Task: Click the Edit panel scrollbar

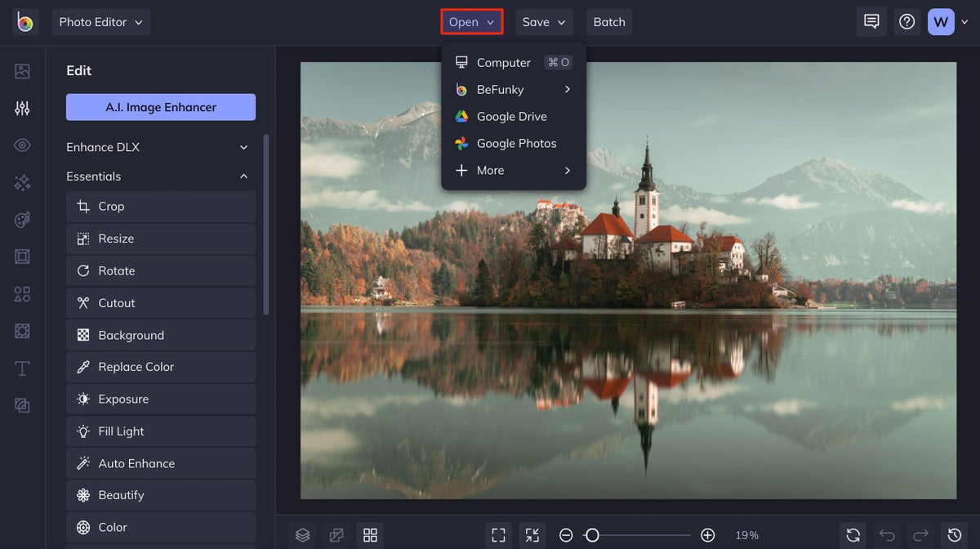Action: [x=265, y=225]
